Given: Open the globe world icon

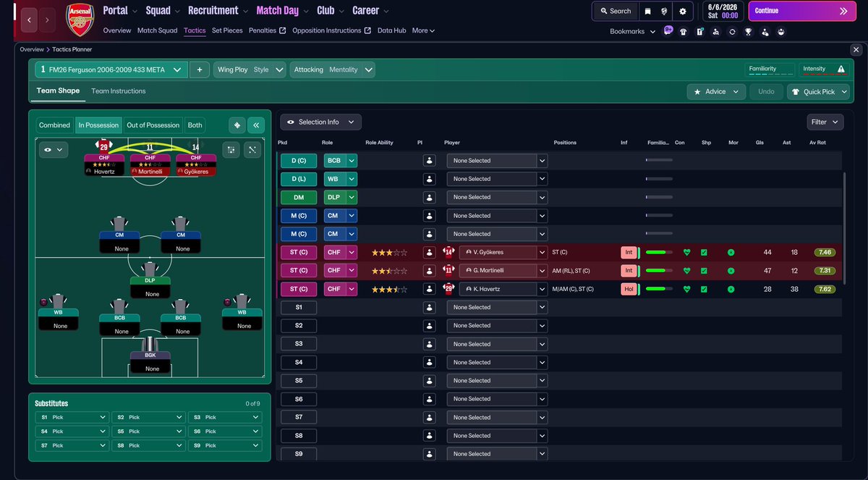Looking at the screenshot, I should (664, 11).
